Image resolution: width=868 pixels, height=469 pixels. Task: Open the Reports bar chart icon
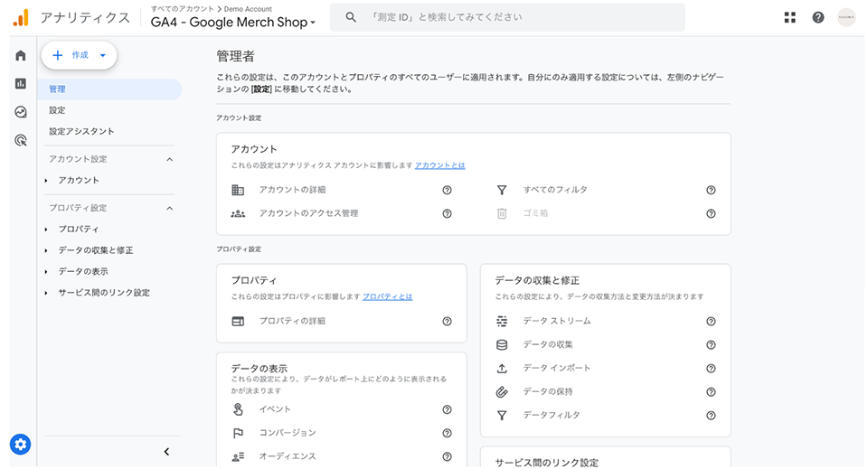point(21,83)
